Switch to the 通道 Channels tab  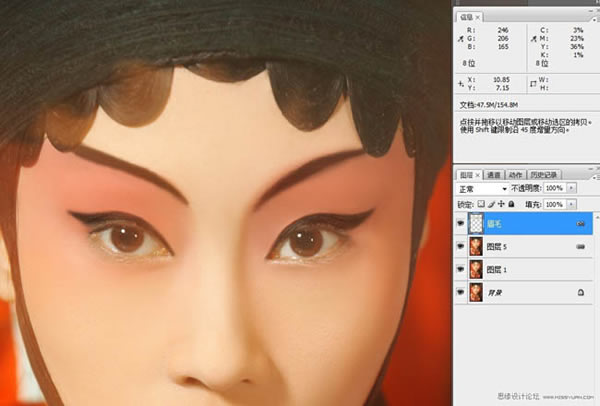(x=494, y=175)
